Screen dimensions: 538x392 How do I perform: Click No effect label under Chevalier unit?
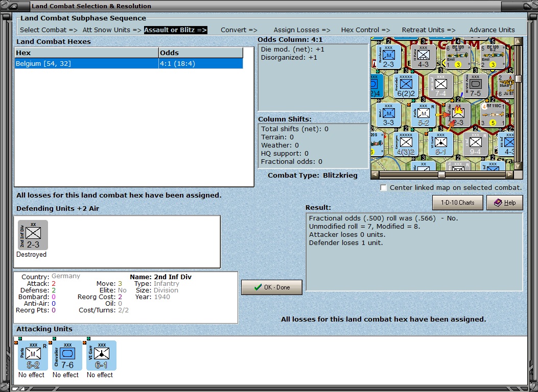[65, 375]
